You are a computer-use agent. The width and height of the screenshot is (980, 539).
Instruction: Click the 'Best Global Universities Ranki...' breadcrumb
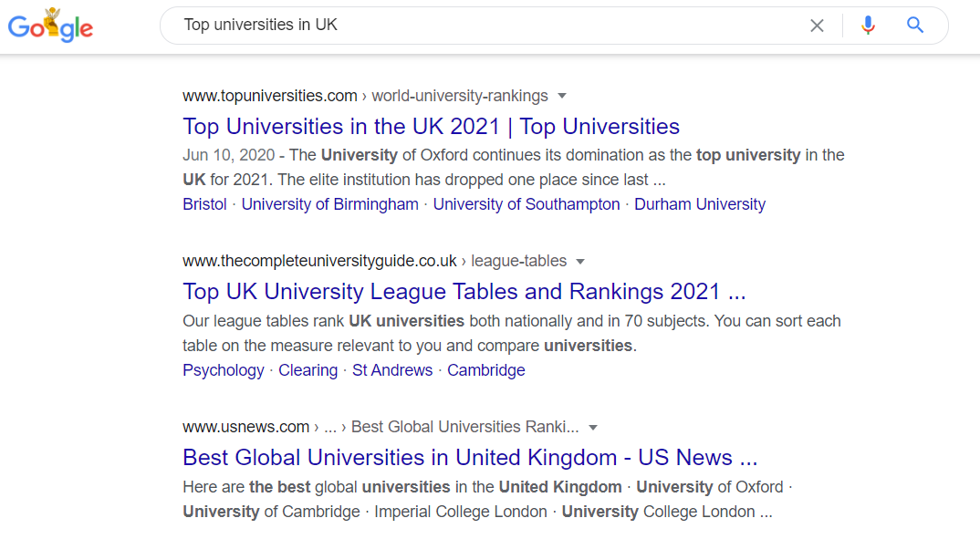click(465, 427)
